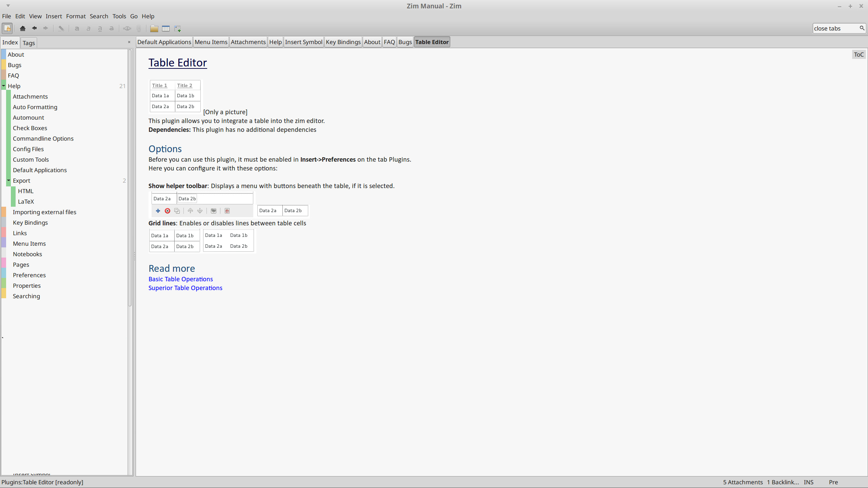Click the search magnifier icon

click(x=862, y=28)
